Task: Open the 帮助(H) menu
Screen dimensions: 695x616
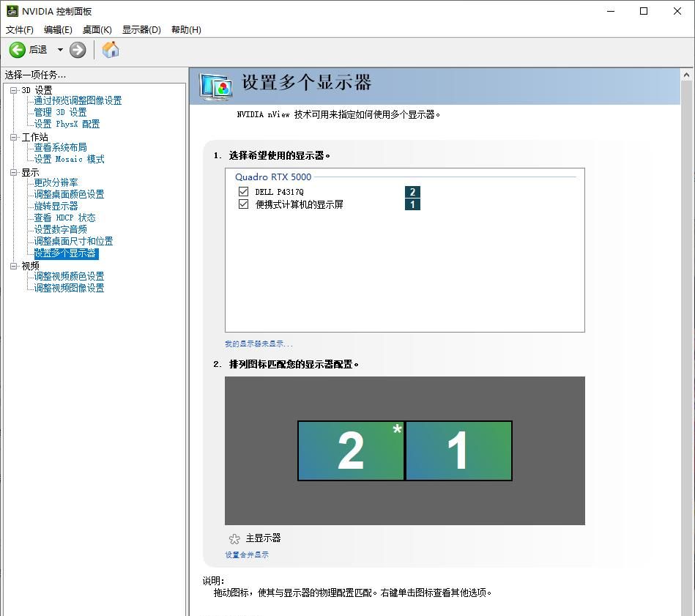Action: [186, 30]
